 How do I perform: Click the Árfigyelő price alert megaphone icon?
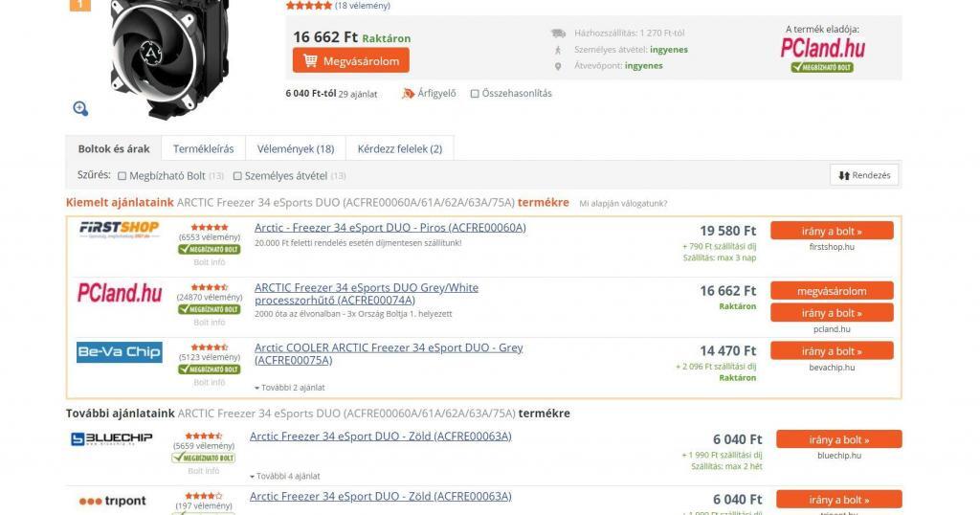409,94
